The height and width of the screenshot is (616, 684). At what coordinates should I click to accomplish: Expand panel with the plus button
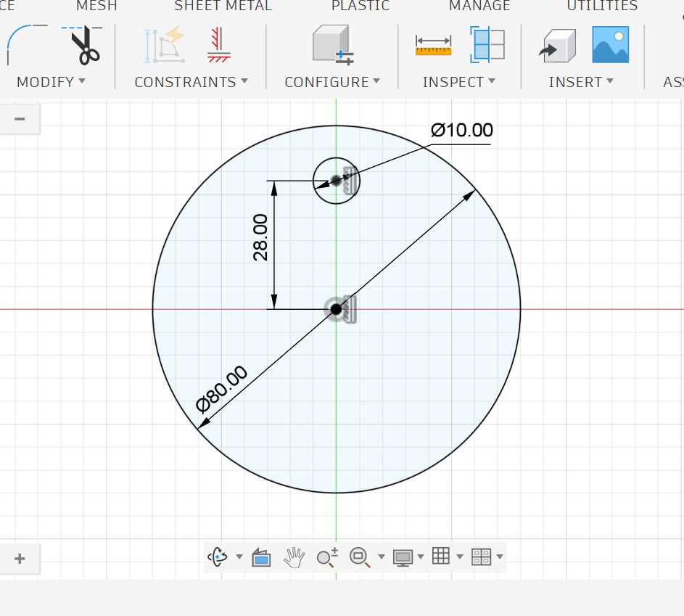coord(20,559)
